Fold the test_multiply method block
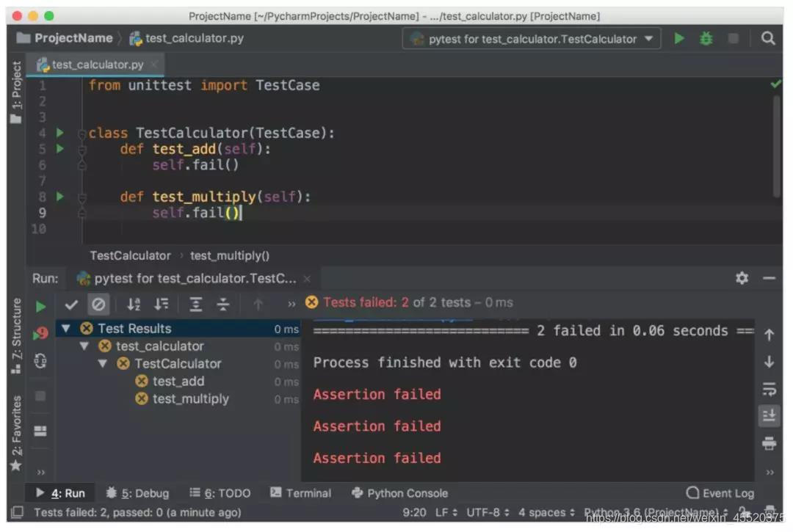The width and height of the screenshot is (793, 532). tap(82, 197)
